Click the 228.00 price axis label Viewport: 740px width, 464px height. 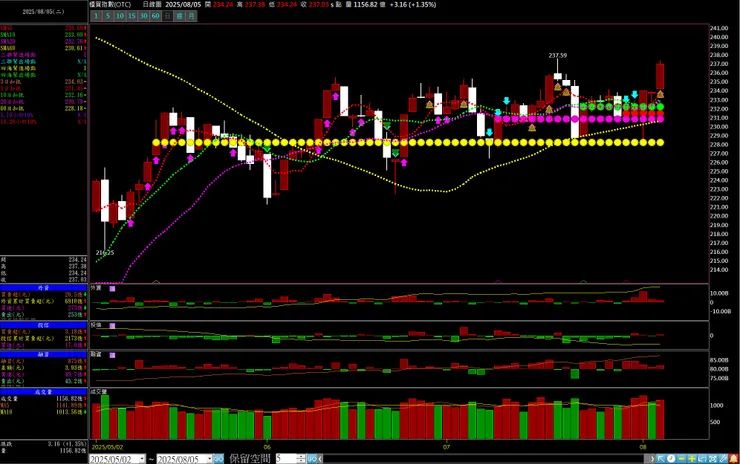pos(719,145)
